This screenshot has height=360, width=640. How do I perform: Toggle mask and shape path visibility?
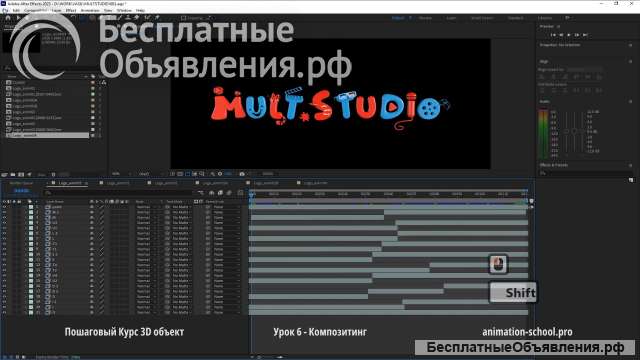pyautogui.click(x=187, y=174)
